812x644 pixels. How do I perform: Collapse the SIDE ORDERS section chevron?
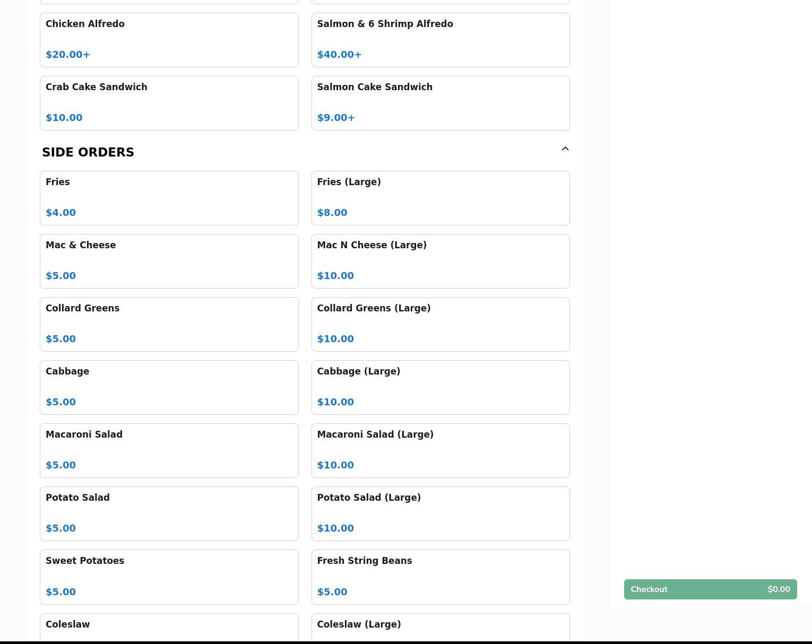tap(565, 149)
